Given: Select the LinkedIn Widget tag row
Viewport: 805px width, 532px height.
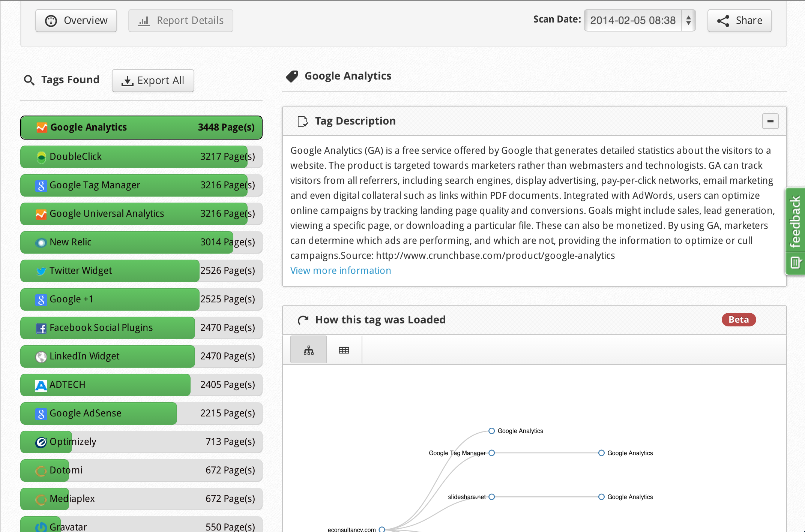Looking at the screenshot, I should point(141,356).
